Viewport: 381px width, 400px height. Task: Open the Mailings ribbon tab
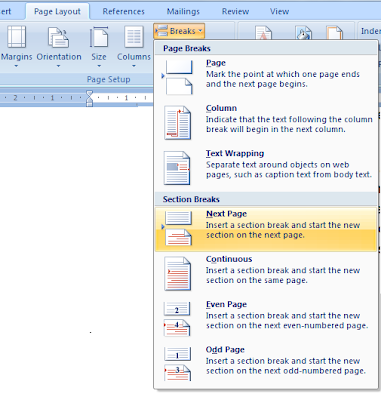tap(183, 11)
